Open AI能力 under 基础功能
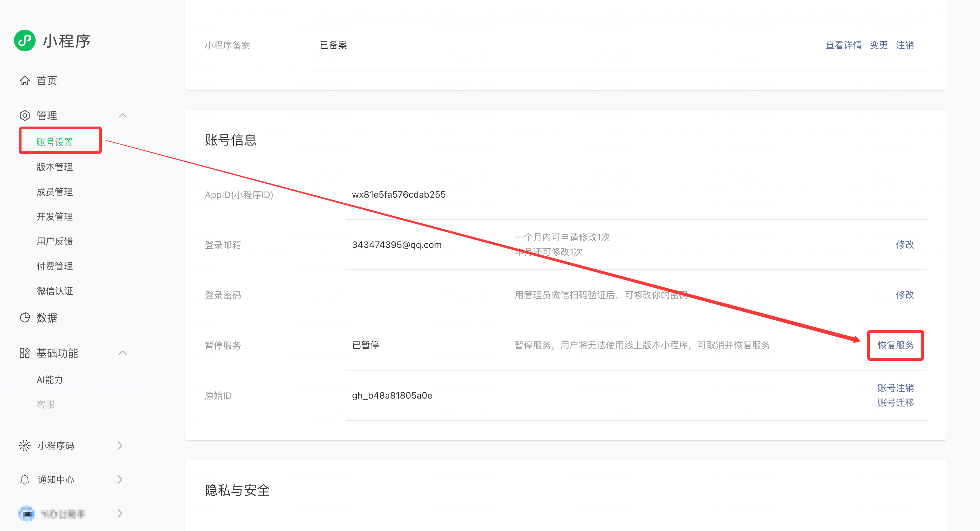980x531 pixels. 50,380
